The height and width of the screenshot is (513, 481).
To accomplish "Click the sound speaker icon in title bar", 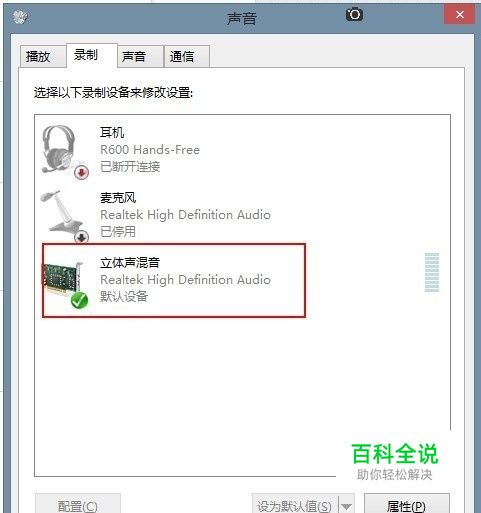I will click(x=20, y=17).
